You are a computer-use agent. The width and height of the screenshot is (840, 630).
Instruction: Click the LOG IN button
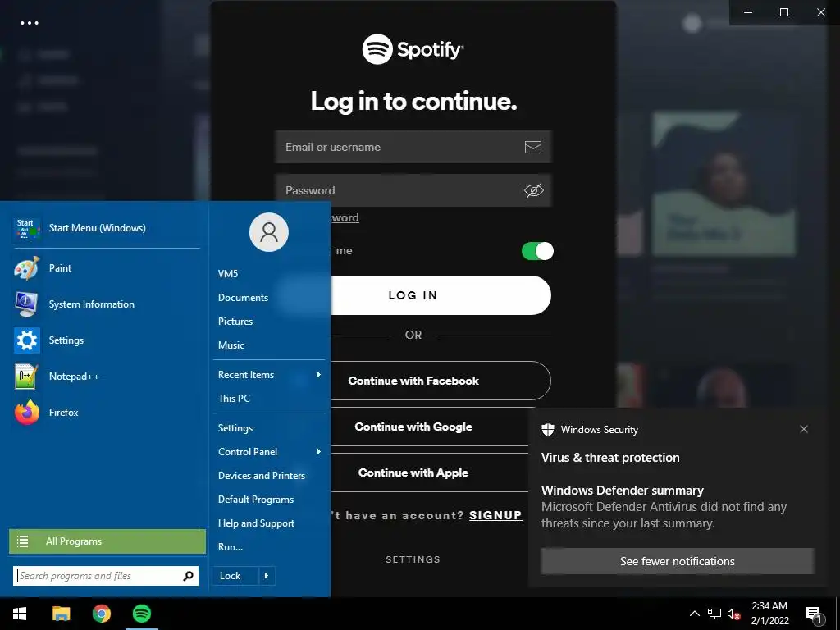click(441, 295)
